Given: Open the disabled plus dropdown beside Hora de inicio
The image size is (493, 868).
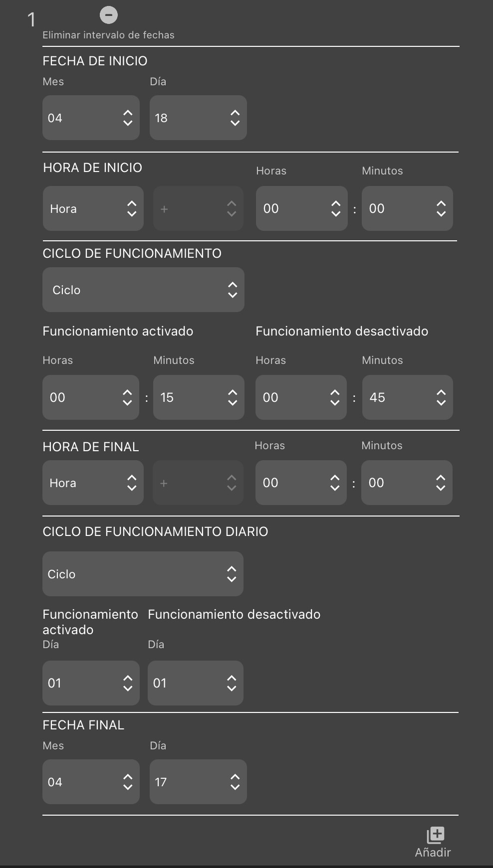Looking at the screenshot, I should (x=198, y=208).
